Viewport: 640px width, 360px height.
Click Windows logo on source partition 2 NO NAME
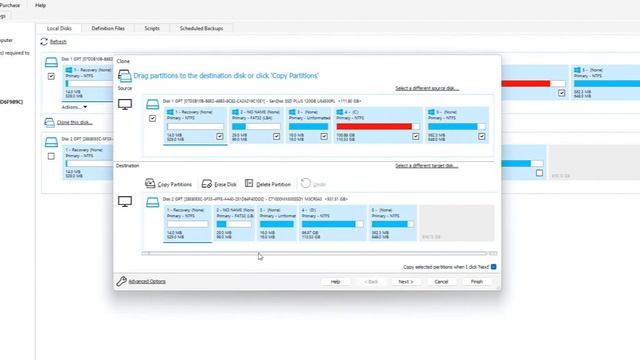coord(236,112)
